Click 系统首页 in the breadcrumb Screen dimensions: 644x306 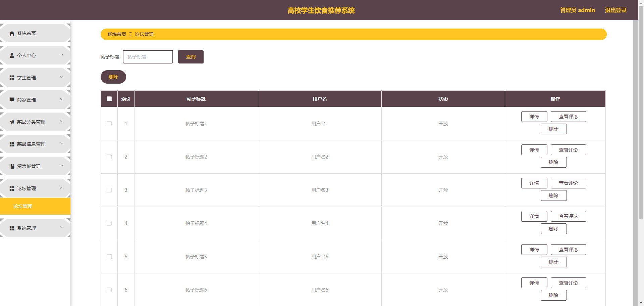click(117, 34)
